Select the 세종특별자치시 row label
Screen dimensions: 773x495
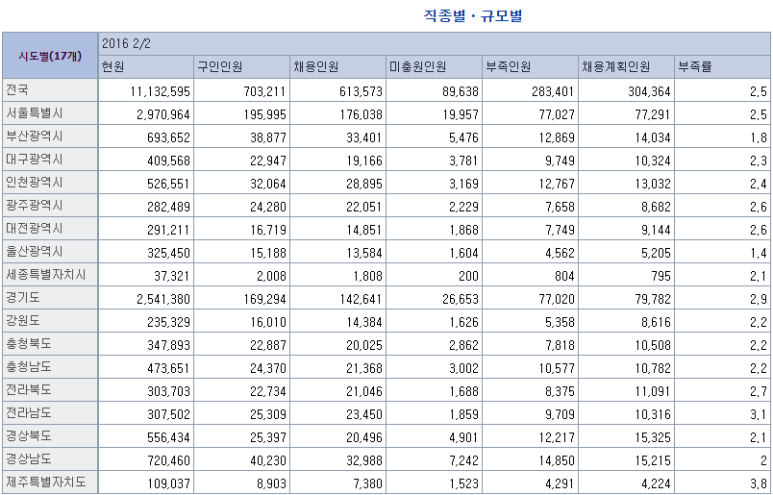coord(46,274)
